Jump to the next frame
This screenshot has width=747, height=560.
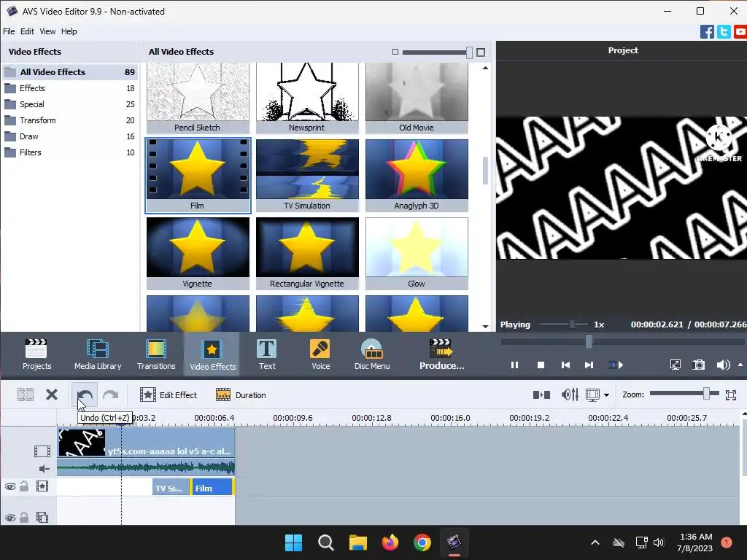click(x=589, y=365)
